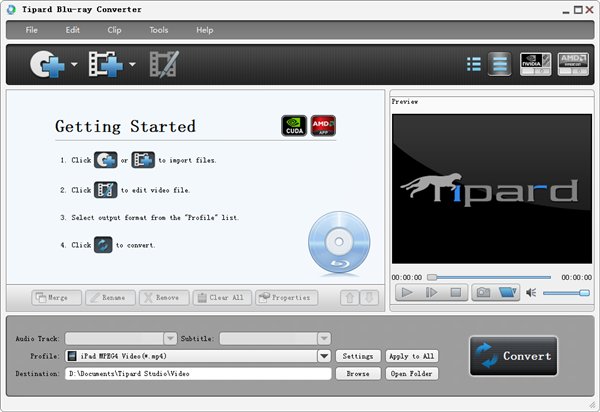Click the Tipard preview video area

tap(492, 189)
